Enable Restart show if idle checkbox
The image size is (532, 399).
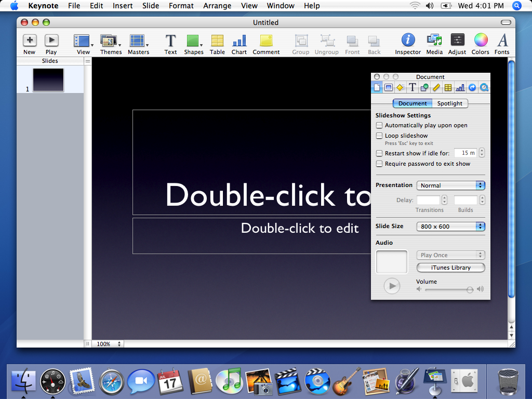click(x=379, y=153)
